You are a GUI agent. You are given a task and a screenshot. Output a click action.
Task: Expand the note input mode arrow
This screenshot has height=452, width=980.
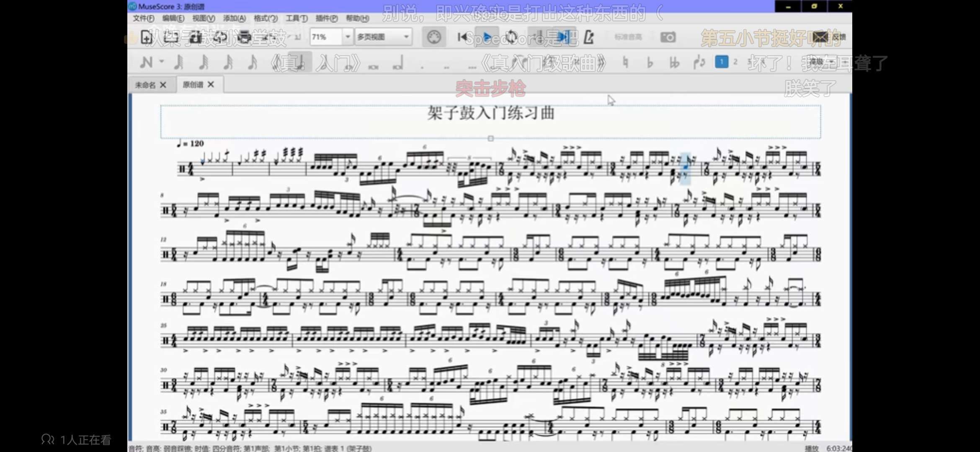(162, 62)
